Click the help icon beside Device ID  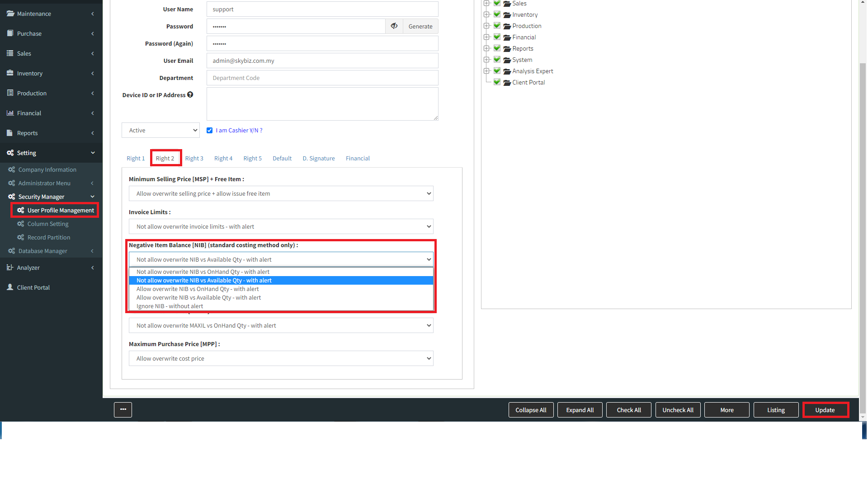(x=190, y=95)
